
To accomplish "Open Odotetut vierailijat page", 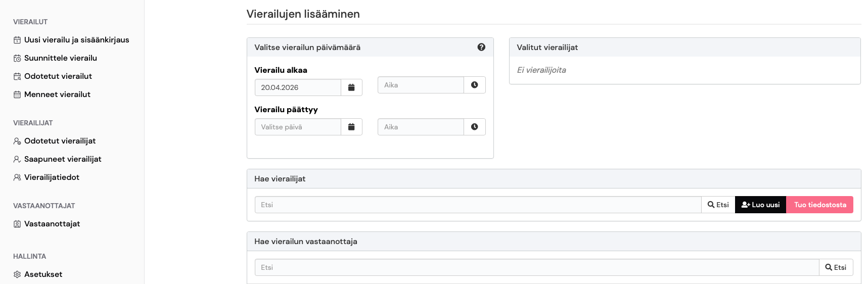I will coord(60,141).
